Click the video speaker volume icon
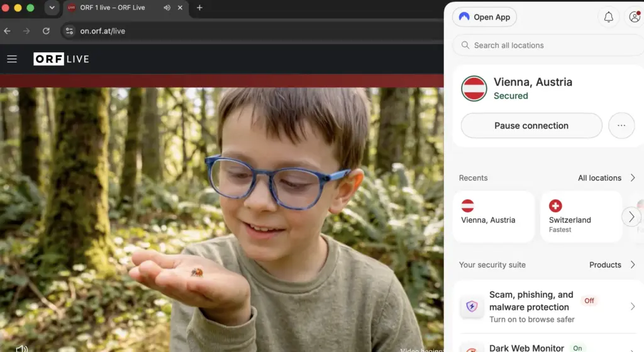This screenshot has width=644, height=352. (21, 349)
